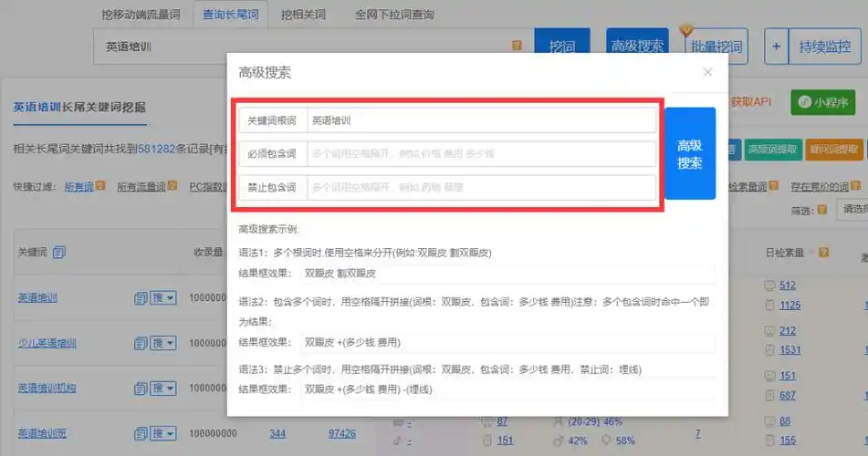Click the male icon beside 42%
Viewport: 868px width, 456px height.
click(x=558, y=440)
